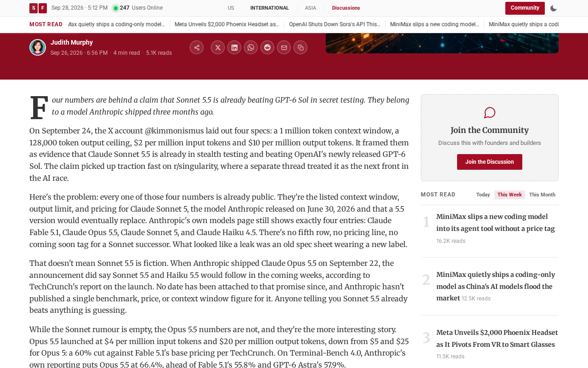The image size is (588, 368).
Task: Open the Discussions link
Action: (346, 8)
